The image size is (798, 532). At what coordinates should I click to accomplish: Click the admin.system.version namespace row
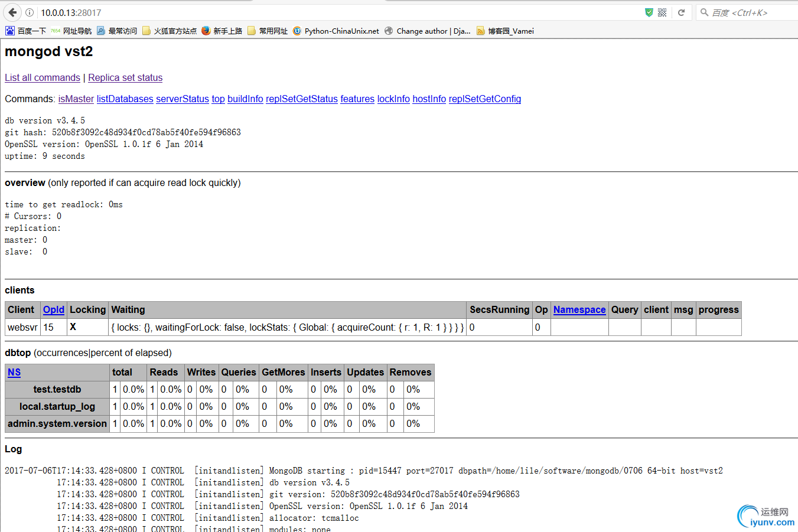click(57, 423)
